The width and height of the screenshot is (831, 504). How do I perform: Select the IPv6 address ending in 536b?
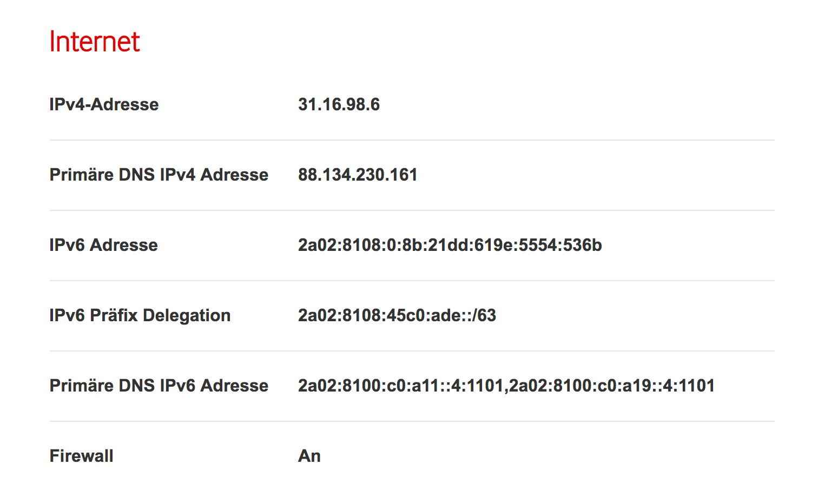click(x=450, y=245)
